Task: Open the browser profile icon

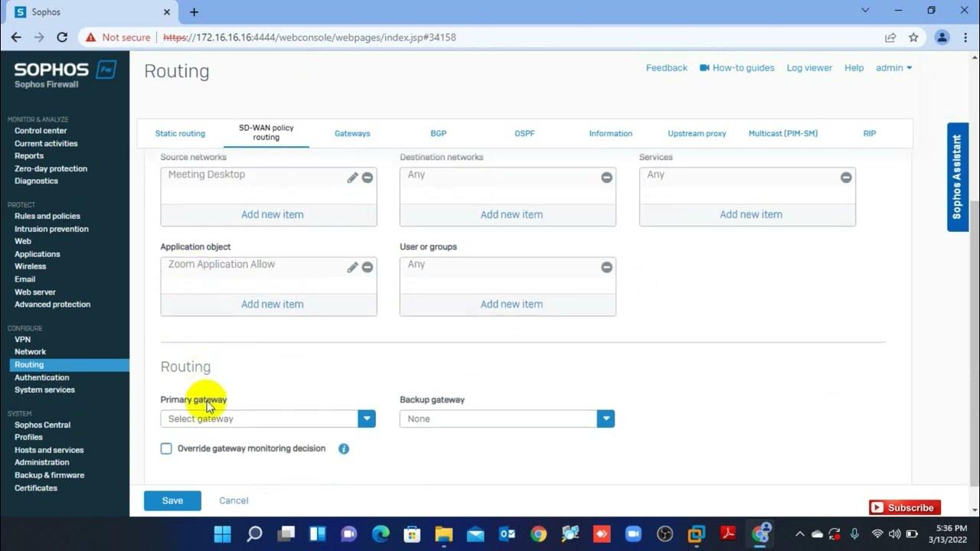Action: [942, 37]
